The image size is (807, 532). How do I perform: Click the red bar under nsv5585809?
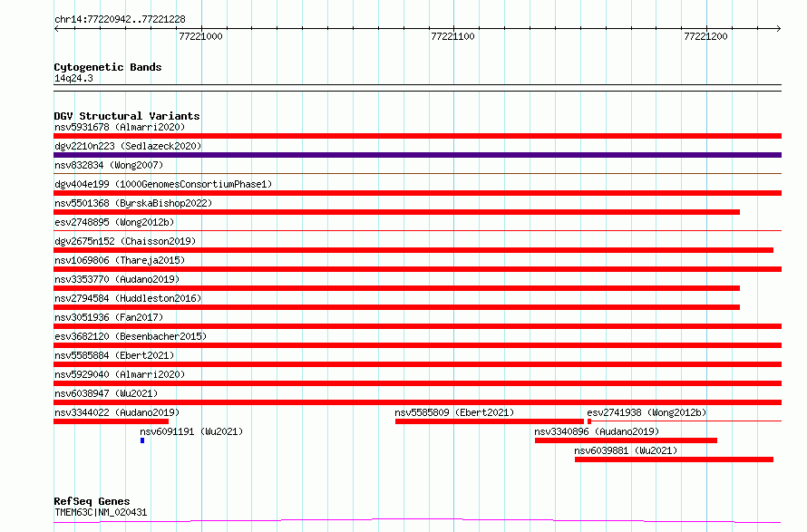point(490,421)
